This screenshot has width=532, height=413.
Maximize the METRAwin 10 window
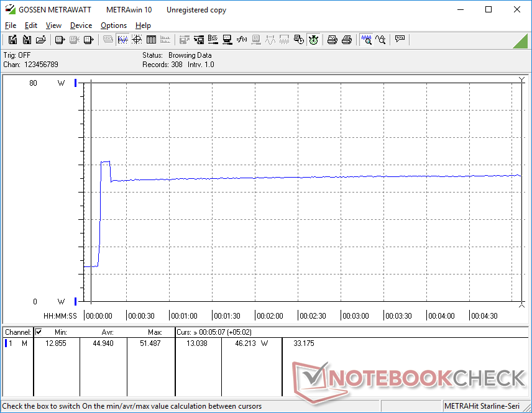[488, 9]
